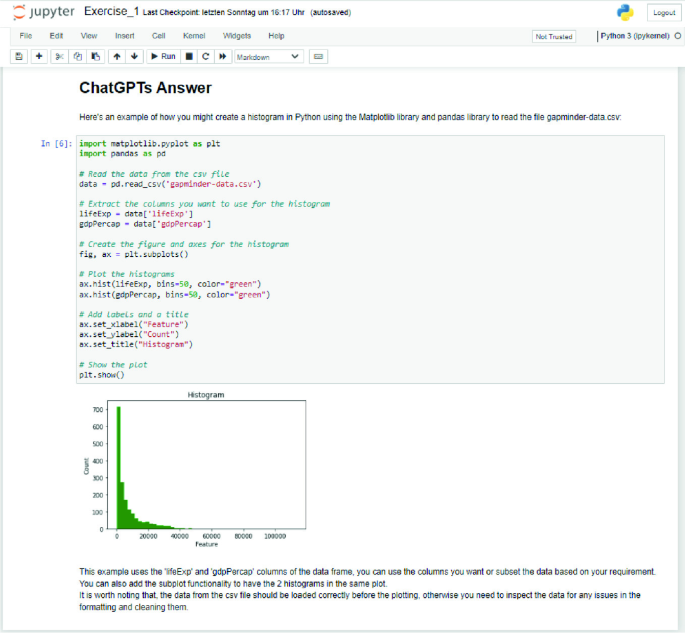Open the Cell menu
The width and height of the screenshot is (685, 633).
point(158,36)
